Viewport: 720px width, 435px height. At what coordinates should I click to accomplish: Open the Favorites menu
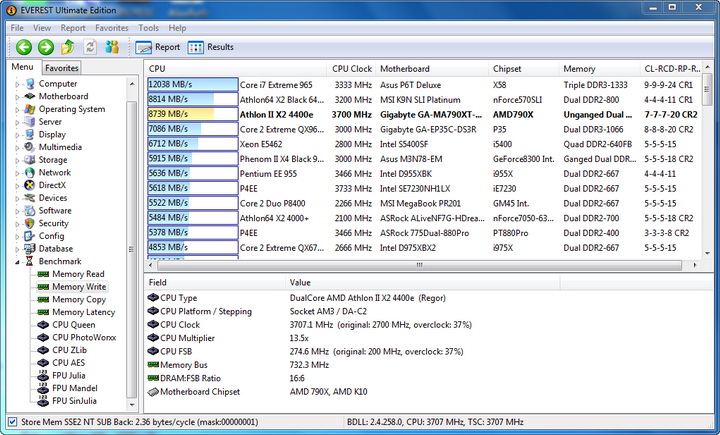coord(112,28)
